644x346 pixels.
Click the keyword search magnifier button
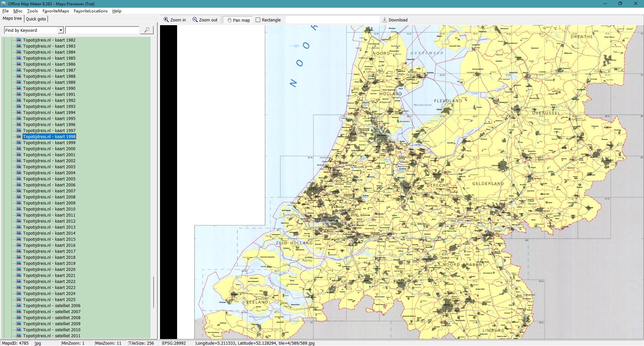click(147, 30)
